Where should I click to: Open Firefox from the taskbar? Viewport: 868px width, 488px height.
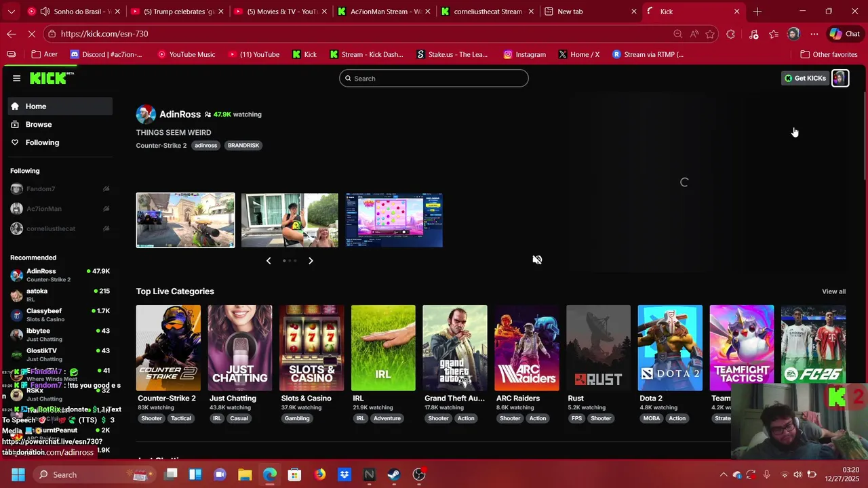[319, 474]
